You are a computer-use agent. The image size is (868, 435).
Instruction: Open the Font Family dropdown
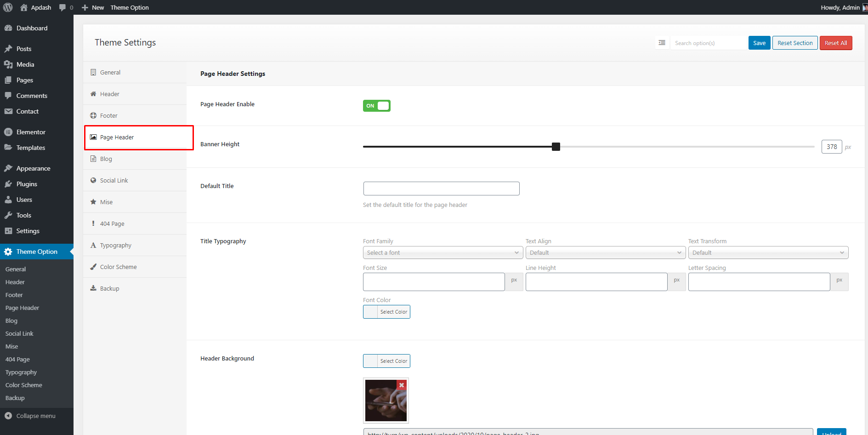tap(443, 252)
